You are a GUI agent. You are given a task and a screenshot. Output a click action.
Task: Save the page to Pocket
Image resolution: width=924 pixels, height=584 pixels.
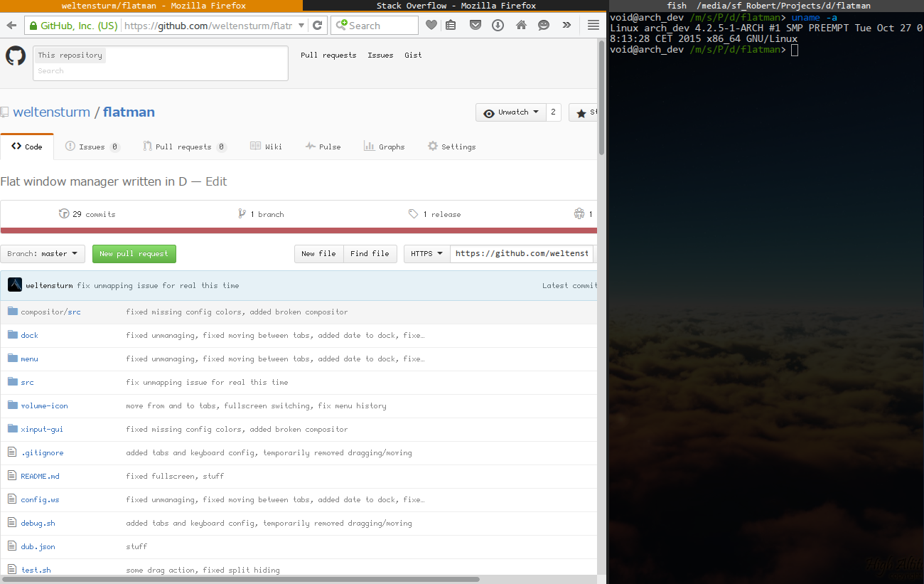475,25
